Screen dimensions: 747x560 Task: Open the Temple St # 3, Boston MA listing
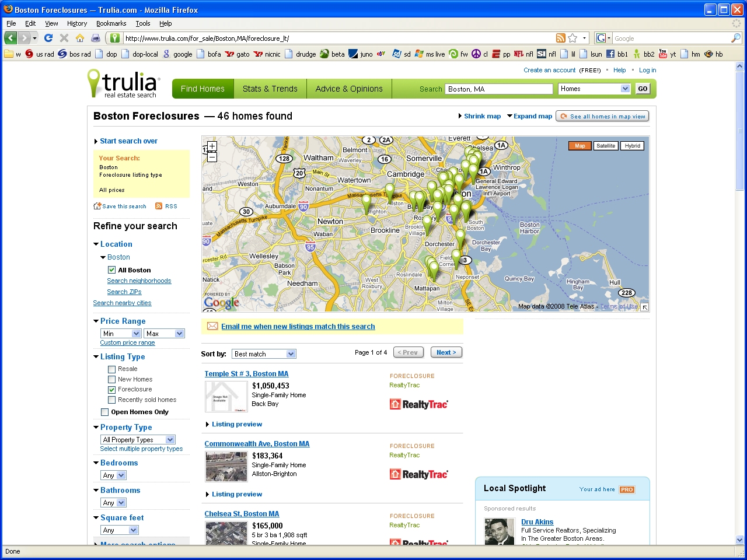tap(246, 374)
